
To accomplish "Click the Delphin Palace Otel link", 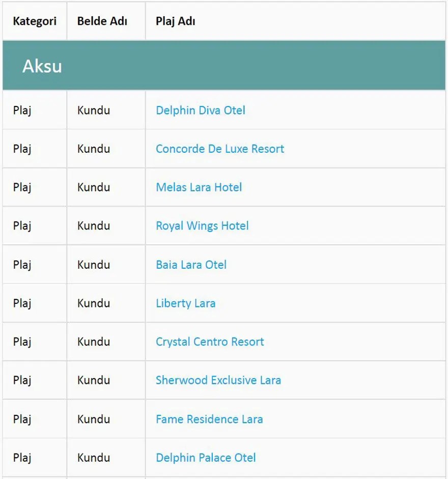I will click(206, 458).
